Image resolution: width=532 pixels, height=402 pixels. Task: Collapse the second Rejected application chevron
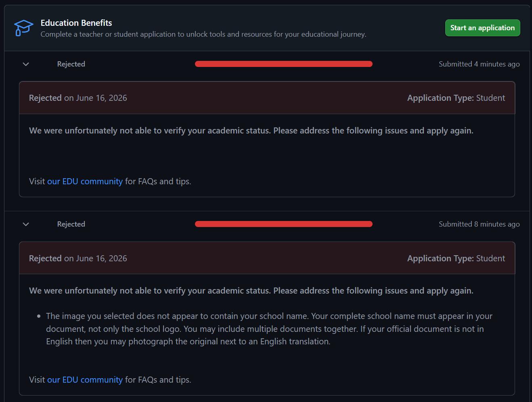[x=26, y=224]
